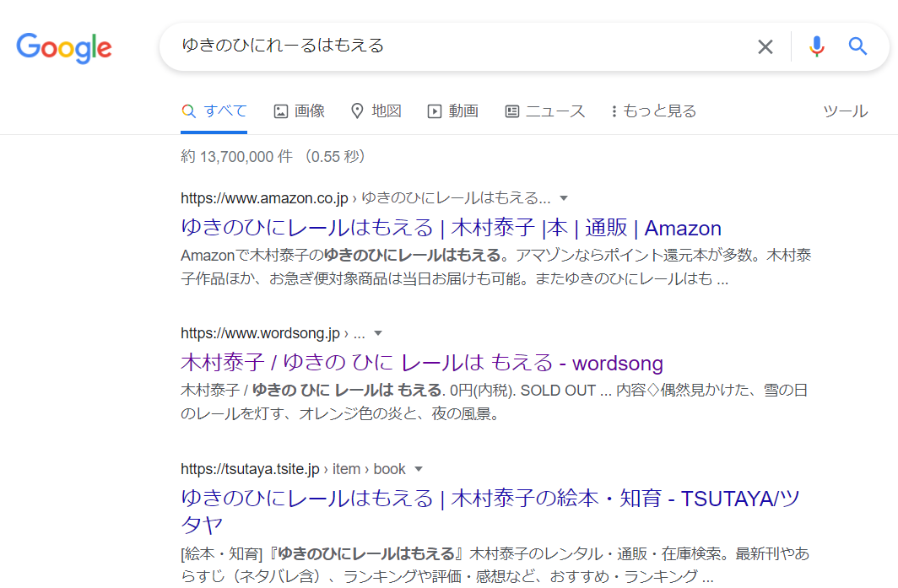The height and width of the screenshot is (588, 898).
Task: Click the colored magnifier icon beside すべて
Action: (188, 111)
